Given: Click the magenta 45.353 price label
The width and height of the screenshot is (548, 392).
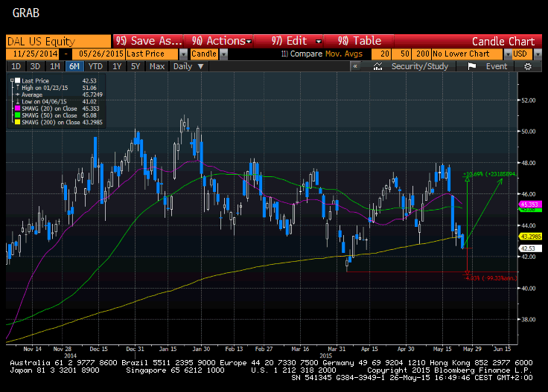Looking at the screenshot, I should (x=531, y=205).
